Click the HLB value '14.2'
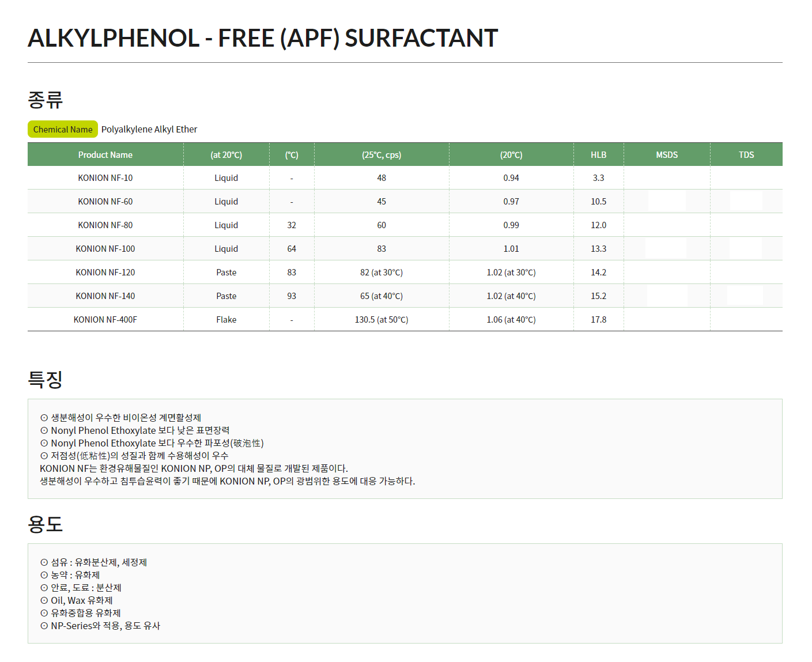 (x=599, y=273)
